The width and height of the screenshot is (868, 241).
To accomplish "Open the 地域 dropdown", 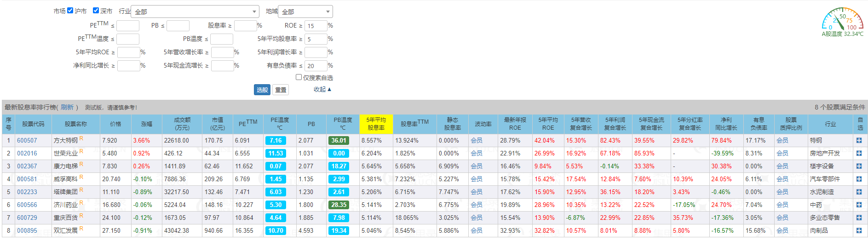I will 305,11.
